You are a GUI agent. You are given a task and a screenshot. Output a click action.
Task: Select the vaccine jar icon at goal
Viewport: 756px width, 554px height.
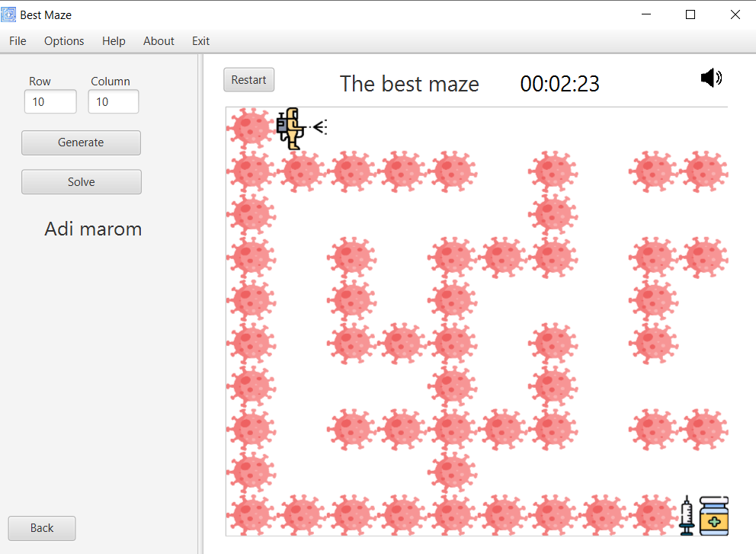(713, 515)
